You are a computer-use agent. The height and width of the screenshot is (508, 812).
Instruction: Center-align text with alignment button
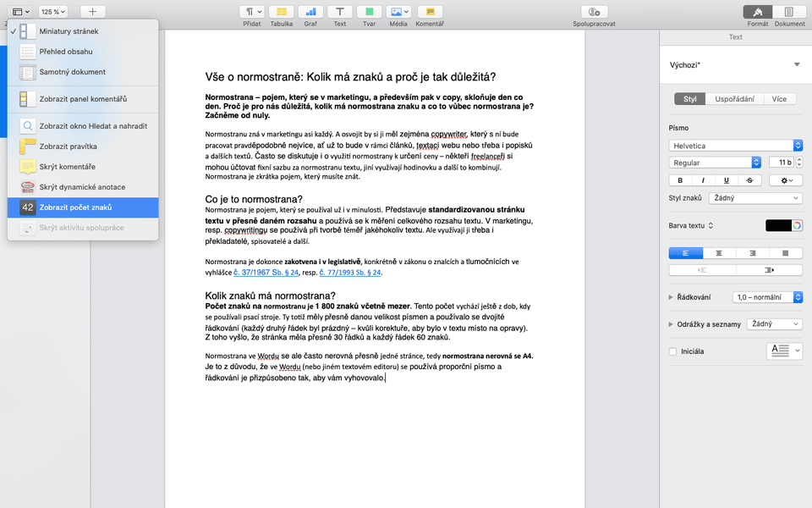(x=719, y=252)
